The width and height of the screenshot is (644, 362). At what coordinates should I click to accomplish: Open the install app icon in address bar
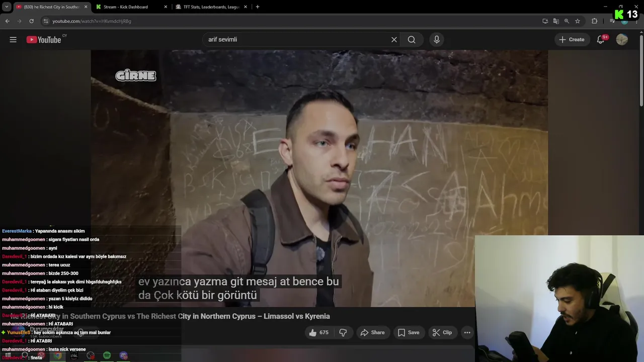point(545,21)
